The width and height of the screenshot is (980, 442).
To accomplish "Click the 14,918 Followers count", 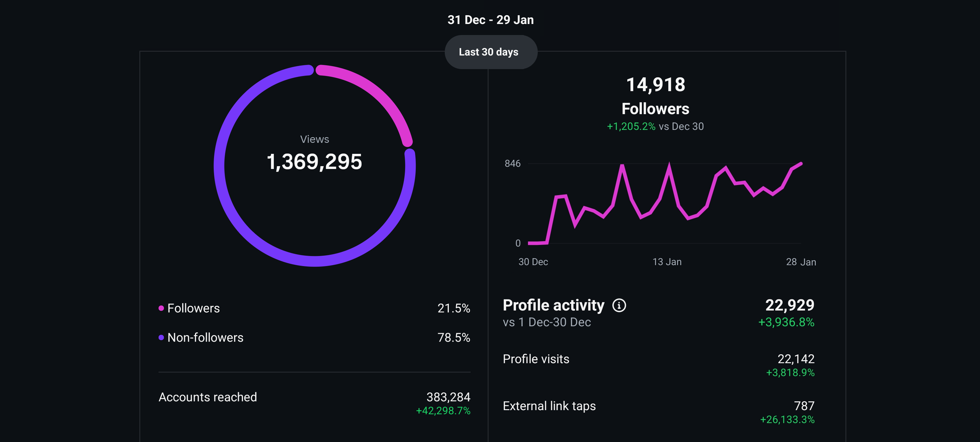I will point(656,85).
